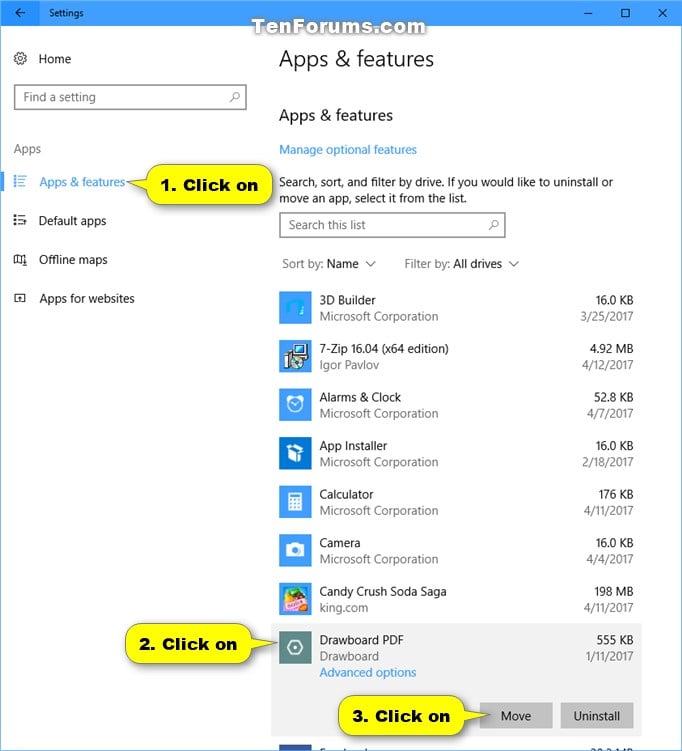Close the Settings window
This screenshot has width=682, height=751.
tap(662, 13)
